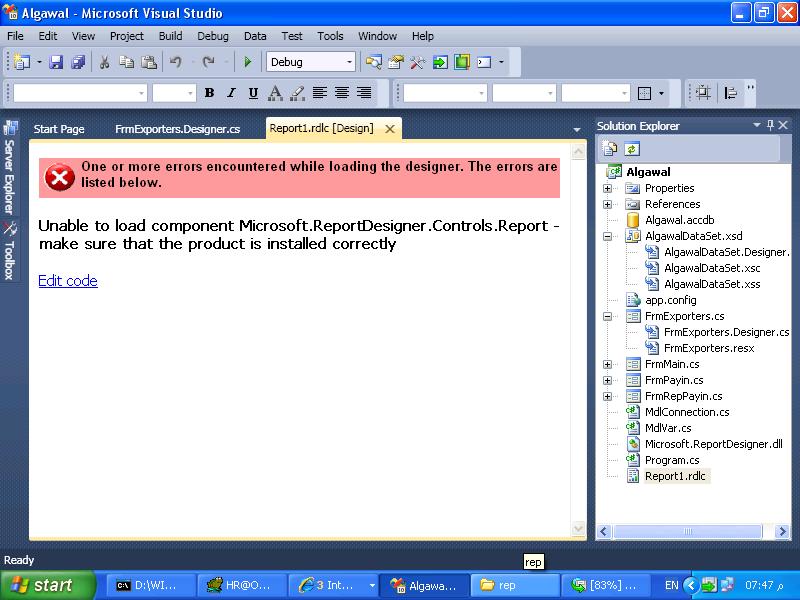Screen dimensions: 800x600
Task: Toggle Underline formatting button
Action: (253, 93)
